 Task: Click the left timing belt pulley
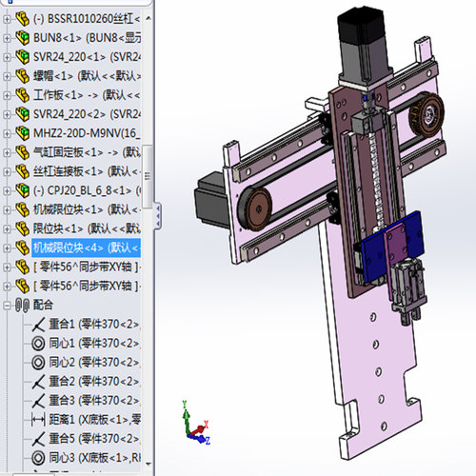tap(255, 208)
